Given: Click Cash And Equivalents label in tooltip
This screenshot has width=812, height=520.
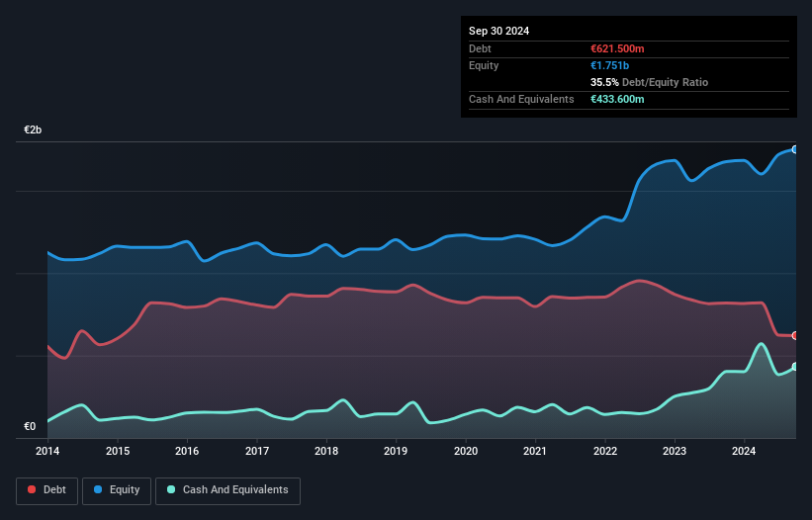Looking at the screenshot, I should pos(521,99).
